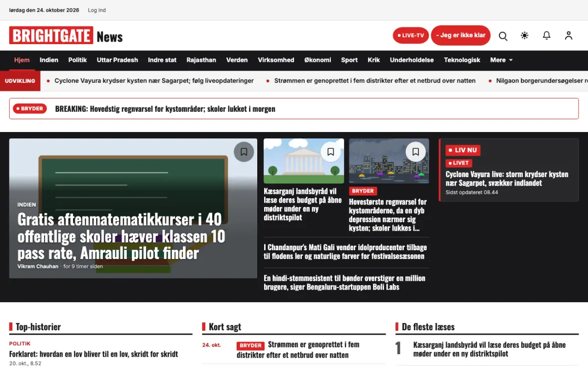This screenshot has height=368, width=588.
Task: Open Kort sagt item 'Strømmen er genoprettet i fem'
Action: [298, 350]
